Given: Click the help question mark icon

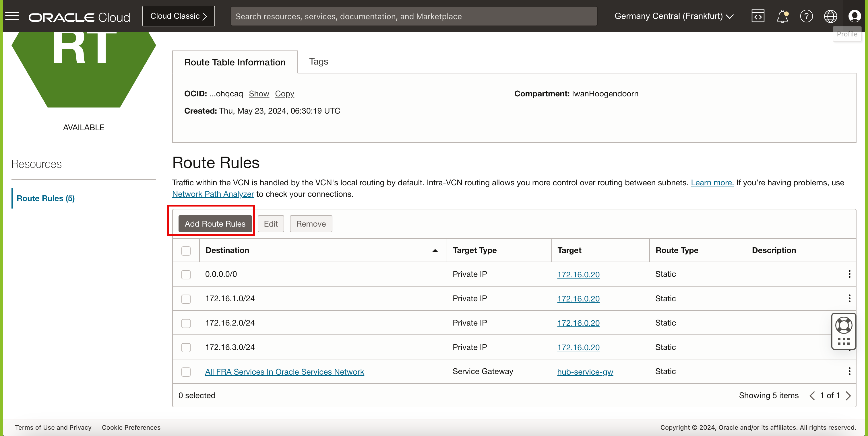Looking at the screenshot, I should point(806,16).
